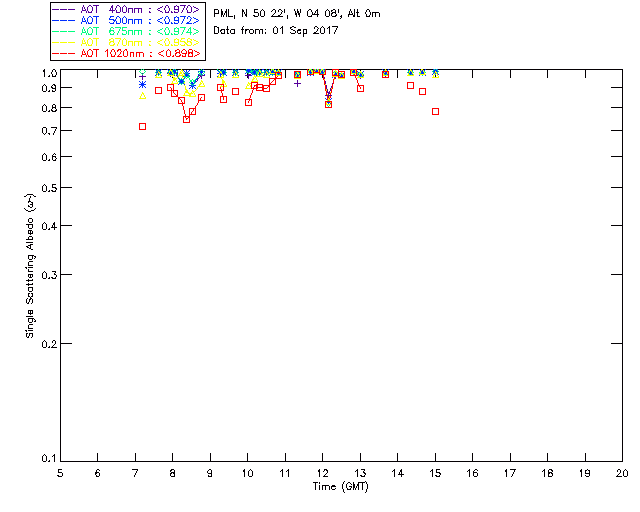Click the blue asterisk marker near 7 GMT
This screenshot has height=512, width=640.
click(142, 85)
